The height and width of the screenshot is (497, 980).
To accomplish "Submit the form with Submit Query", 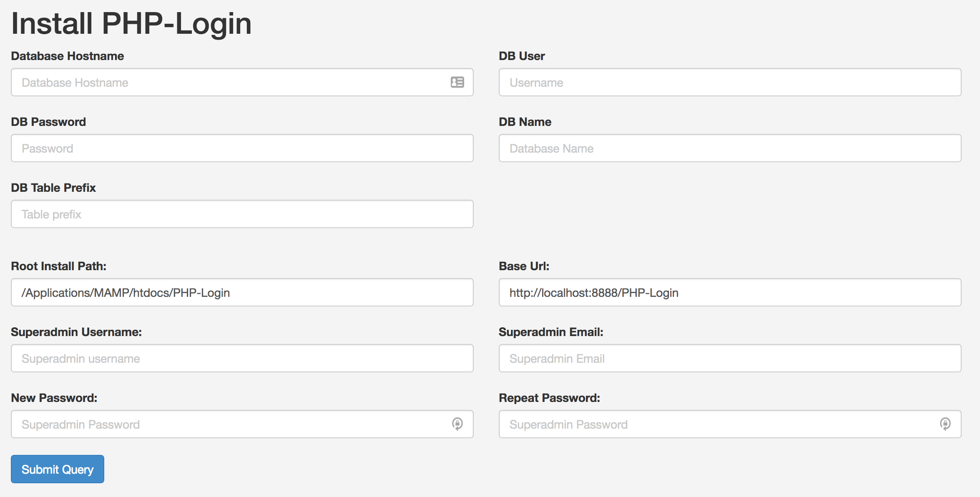I will pyautogui.click(x=58, y=469).
